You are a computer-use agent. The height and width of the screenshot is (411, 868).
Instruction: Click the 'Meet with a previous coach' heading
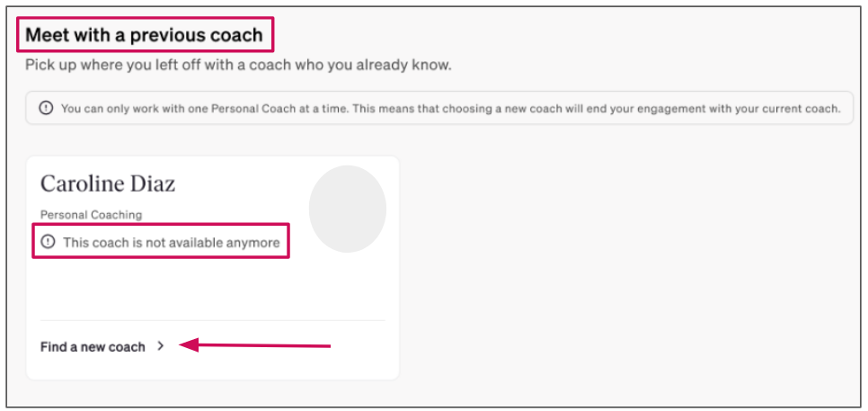pyautogui.click(x=144, y=35)
